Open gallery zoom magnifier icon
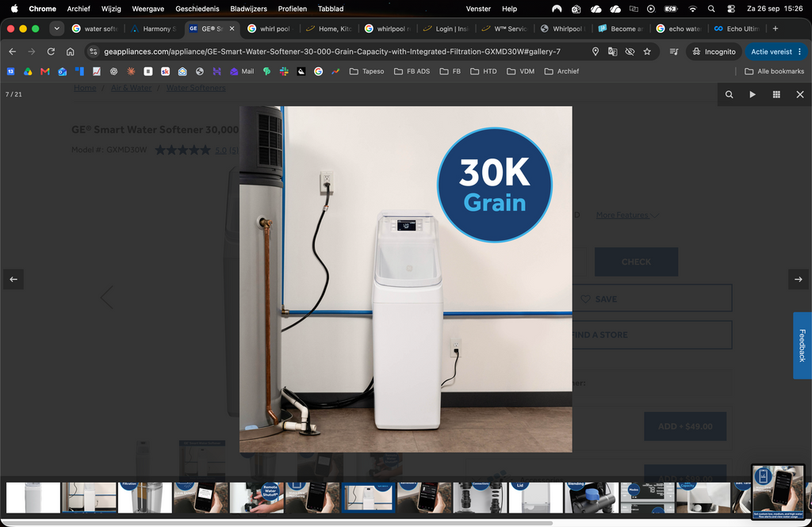The height and width of the screenshot is (527, 812). [729, 94]
